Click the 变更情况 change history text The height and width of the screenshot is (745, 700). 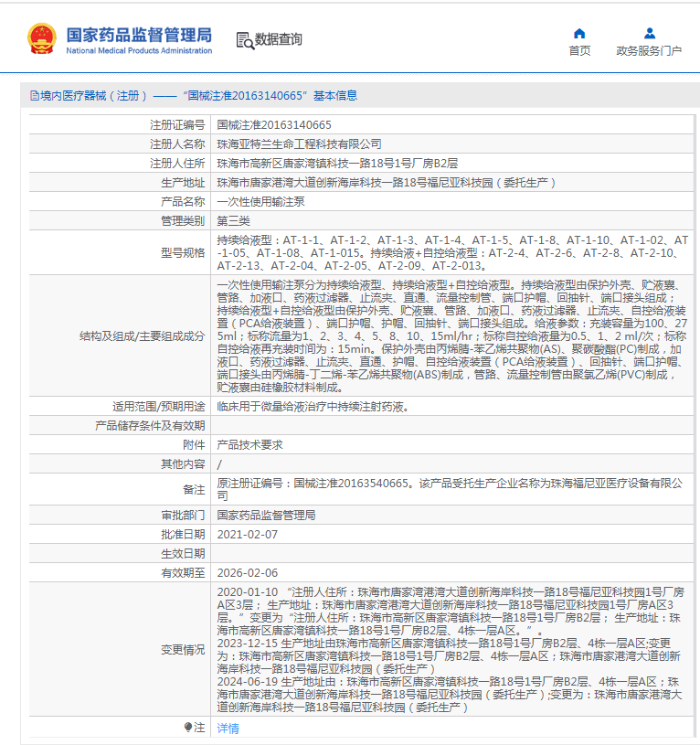coord(451,650)
